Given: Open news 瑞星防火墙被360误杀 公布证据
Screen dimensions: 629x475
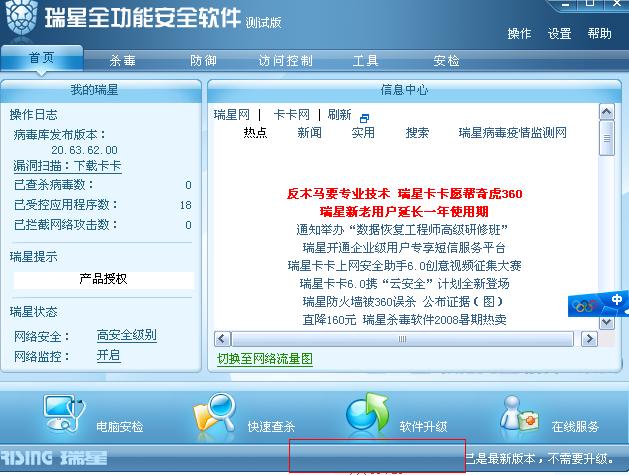Looking at the screenshot, I should [403, 302].
